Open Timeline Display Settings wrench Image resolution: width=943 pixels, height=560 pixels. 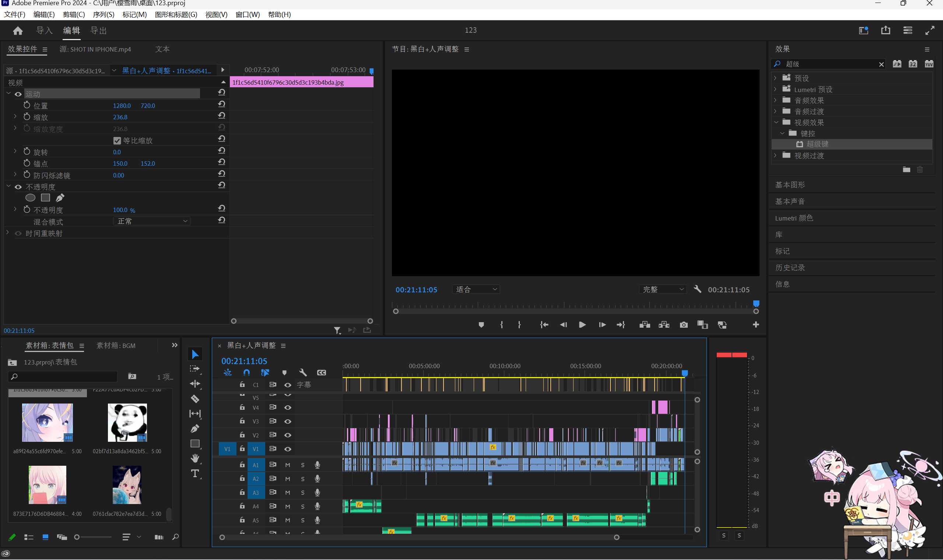click(x=303, y=373)
